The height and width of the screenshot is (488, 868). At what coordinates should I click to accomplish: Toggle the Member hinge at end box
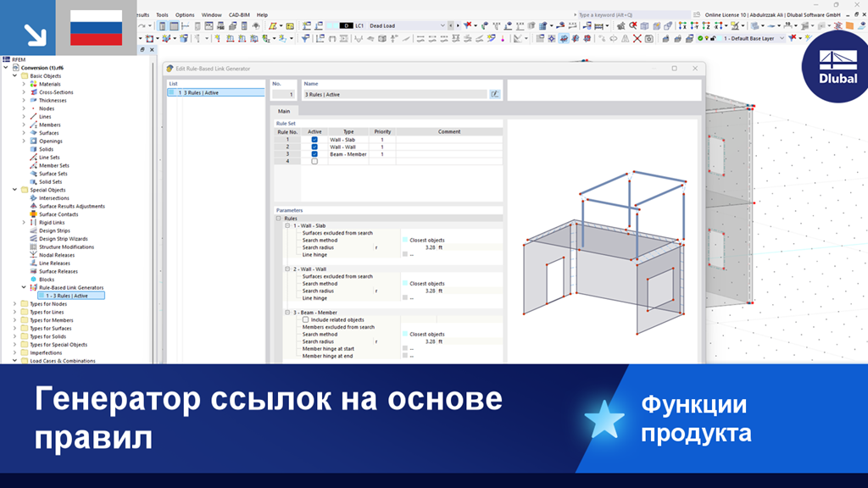point(404,356)
